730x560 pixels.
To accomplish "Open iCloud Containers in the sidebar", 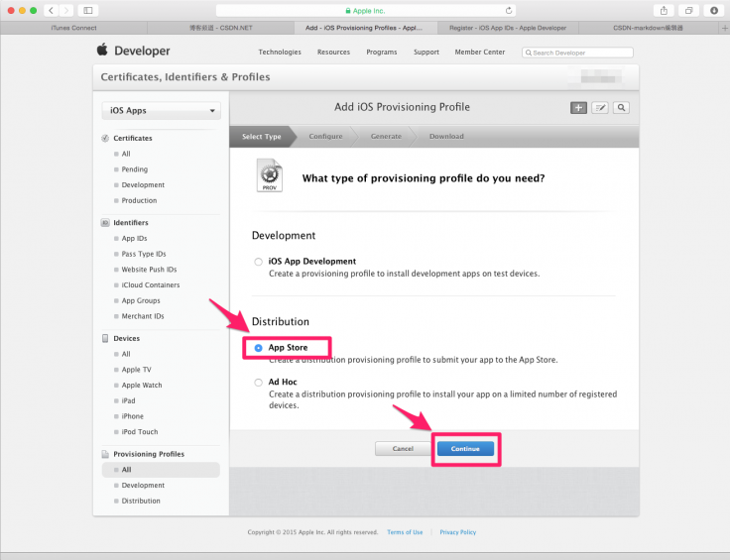I will (151, 285).
